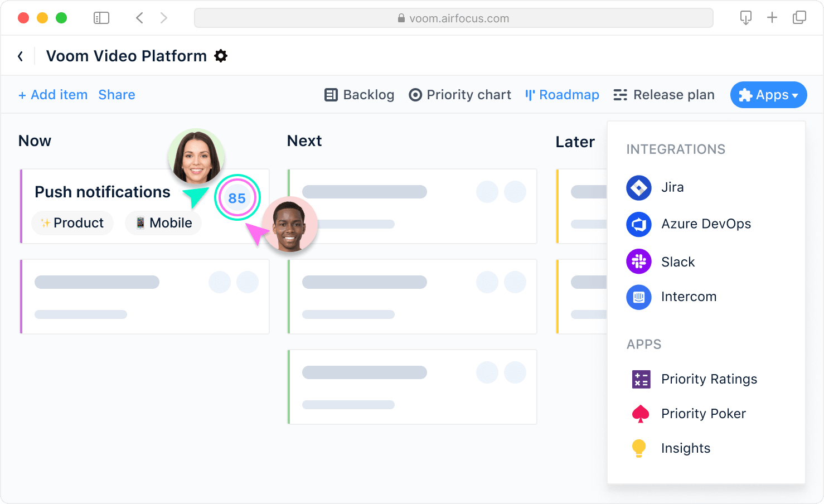Open the Slack integration
Image resolution: width=824 pixels, height=504 pixels.
pyautogui.click(x=638, y=261)
